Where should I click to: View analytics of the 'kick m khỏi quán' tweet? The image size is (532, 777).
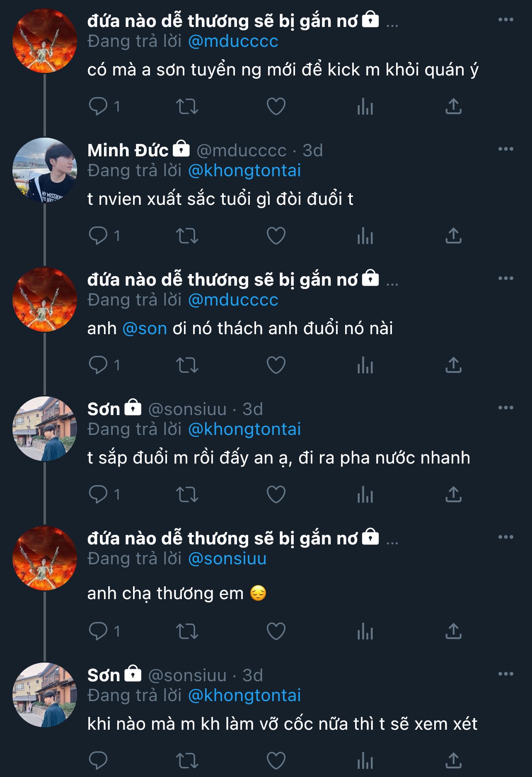point(365,107)
